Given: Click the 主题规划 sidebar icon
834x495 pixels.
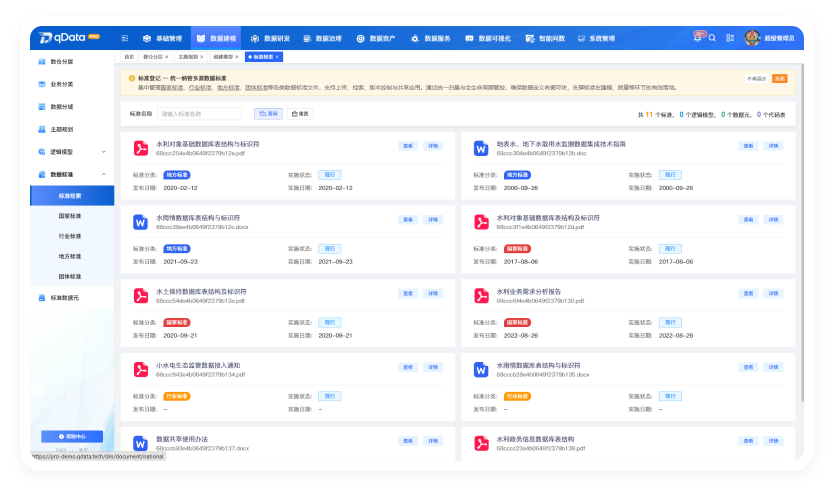Looking at the screenshot, I should pos(42,129).
